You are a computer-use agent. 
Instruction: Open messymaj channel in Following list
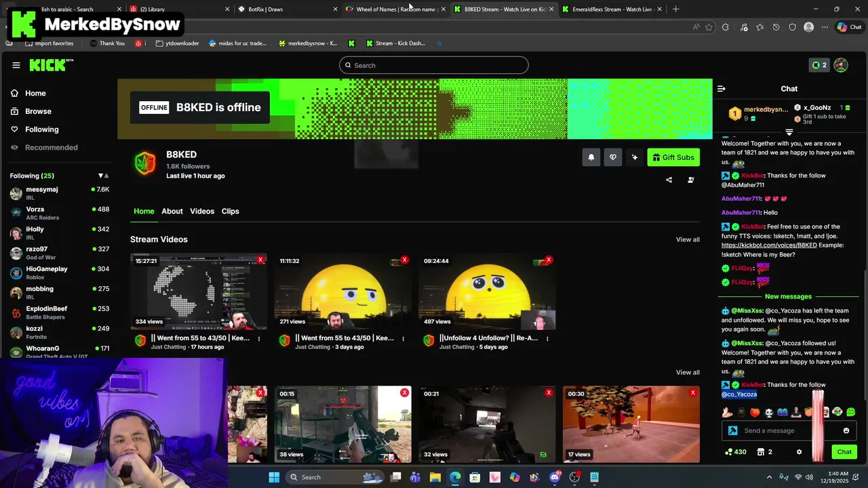59,193
